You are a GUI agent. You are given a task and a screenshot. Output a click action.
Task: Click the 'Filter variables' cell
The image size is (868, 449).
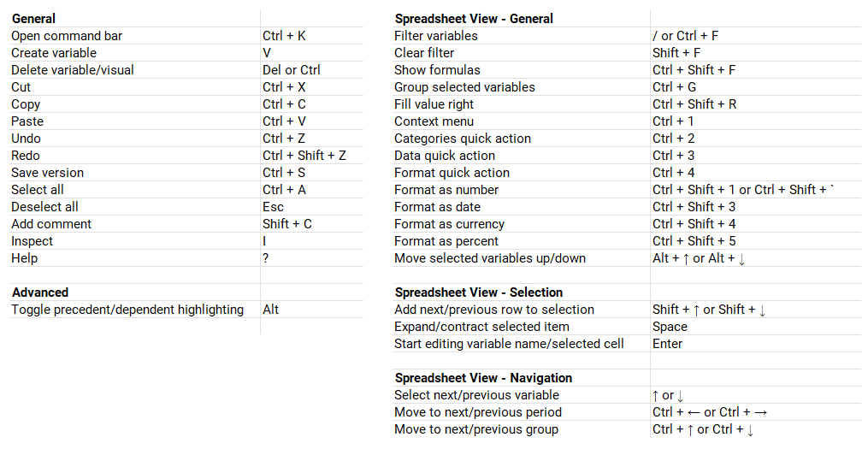click(x=436, y=36)
